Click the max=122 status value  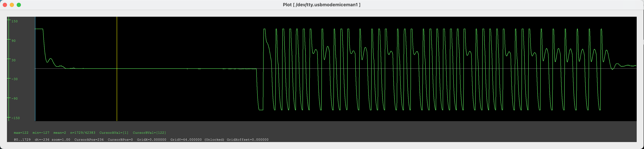pyautogui.click(x=21, y=133)
